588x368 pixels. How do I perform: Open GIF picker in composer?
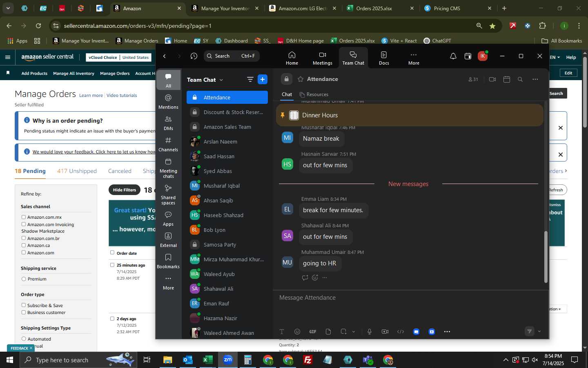click(313, 332)
